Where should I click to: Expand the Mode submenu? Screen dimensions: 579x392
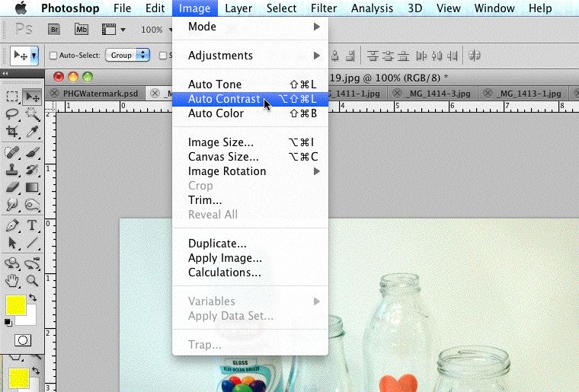(250, 27)
